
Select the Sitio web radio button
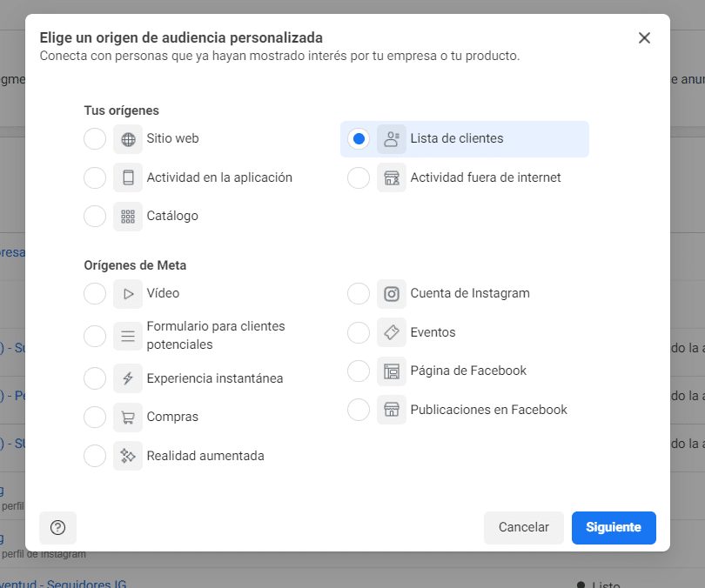tap(95, 138)
